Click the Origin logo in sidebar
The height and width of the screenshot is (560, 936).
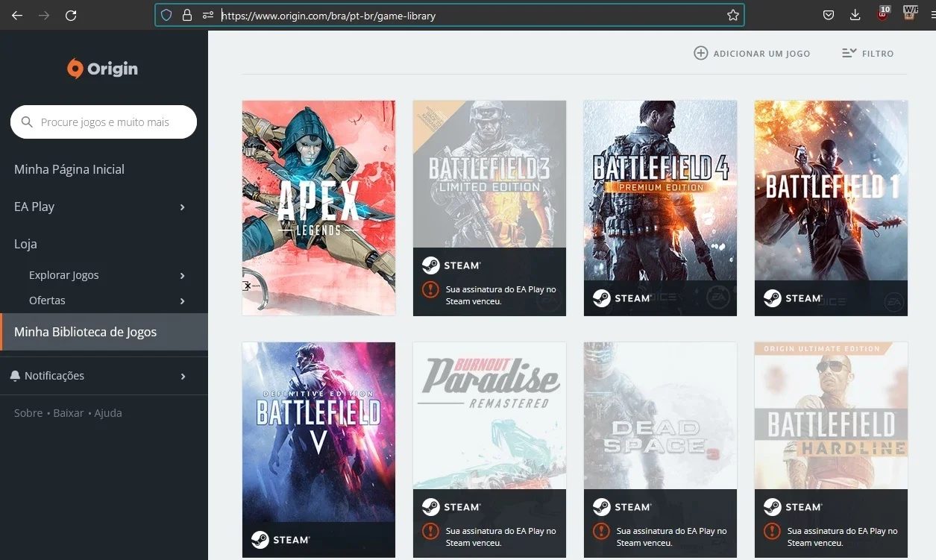(102, 69)
